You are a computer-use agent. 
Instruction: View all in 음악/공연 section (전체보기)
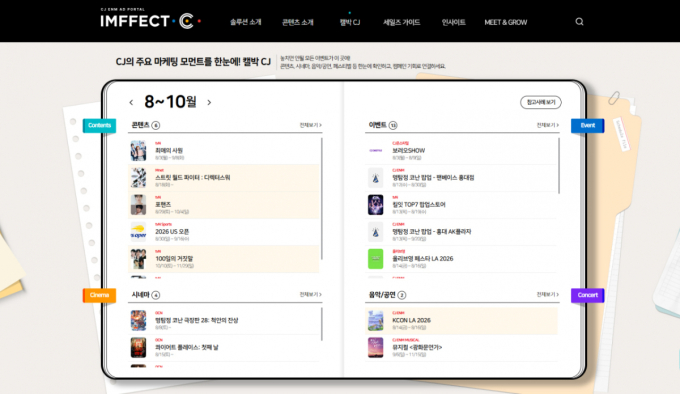tap(548, 294)
